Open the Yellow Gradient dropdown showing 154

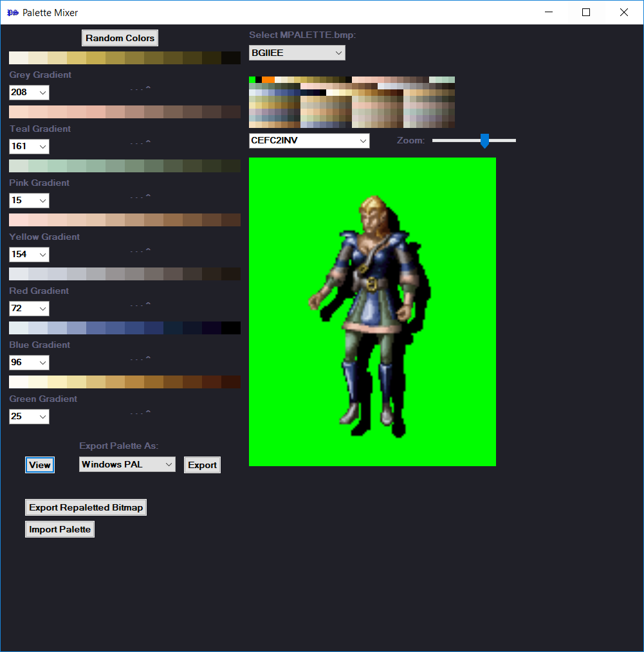tap(29, 255)
